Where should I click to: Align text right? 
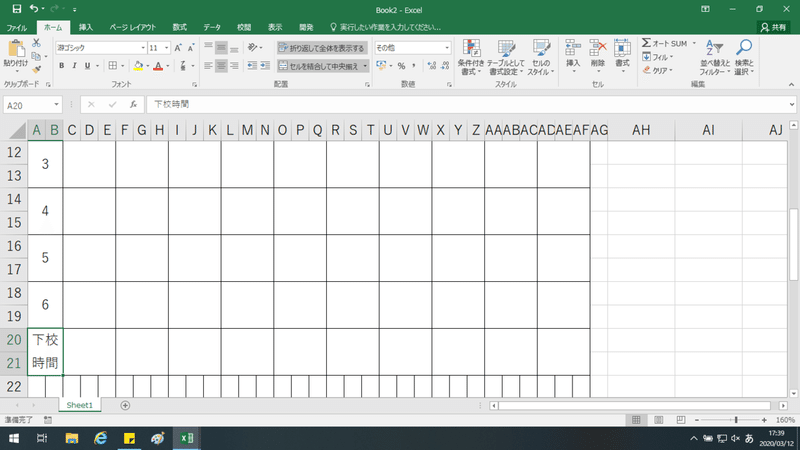tap(234, 66)
